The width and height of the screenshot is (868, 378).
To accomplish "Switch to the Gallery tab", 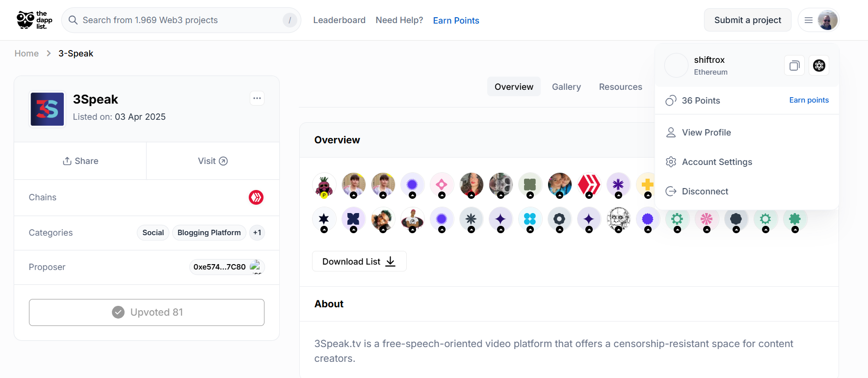I will pyautogui.click(x=566, y=87).
